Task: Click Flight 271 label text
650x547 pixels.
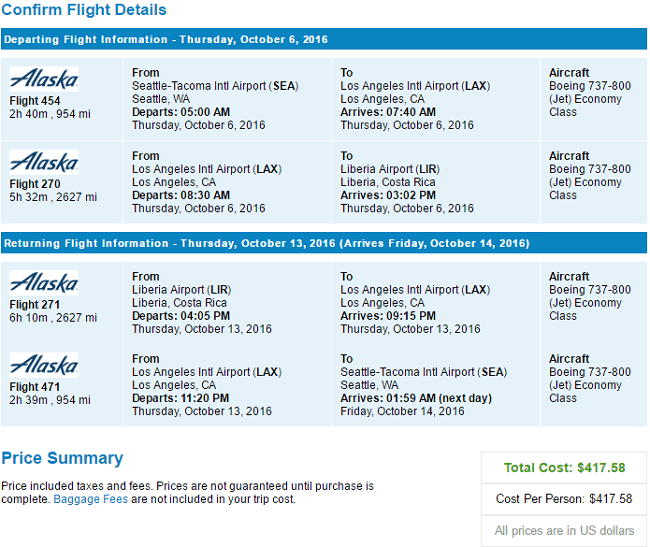Action: (35, 305)
